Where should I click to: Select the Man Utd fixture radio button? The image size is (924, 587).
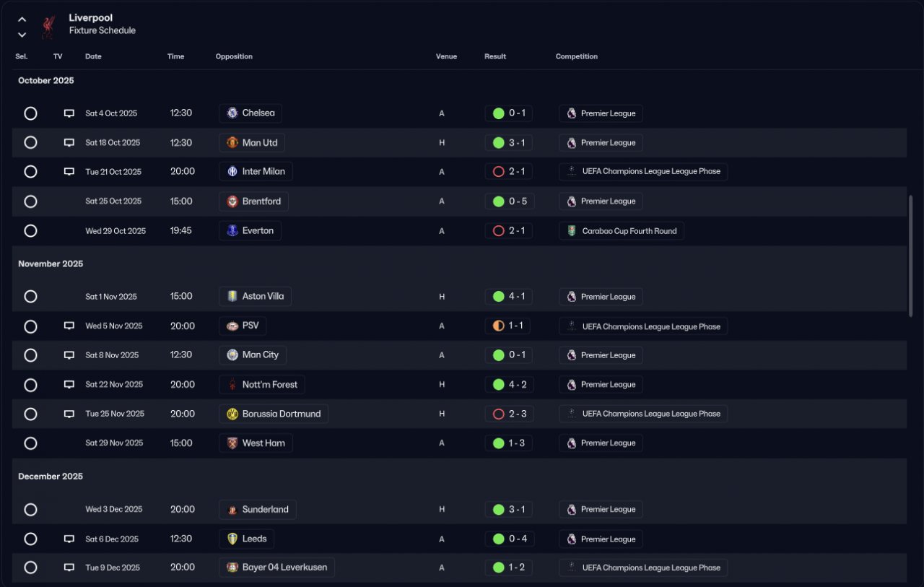tap(30, 142)
